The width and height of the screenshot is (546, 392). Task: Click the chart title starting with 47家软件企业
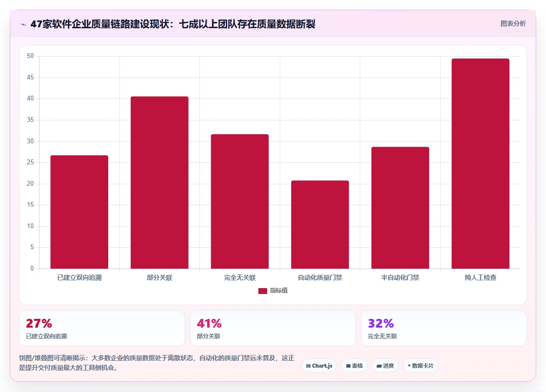173,24
